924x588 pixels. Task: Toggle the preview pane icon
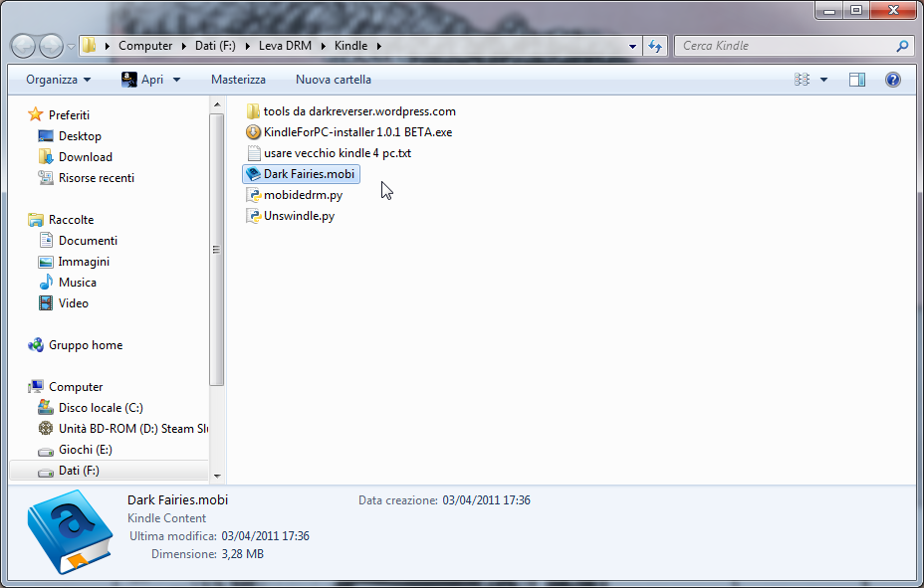(x=857, y=80)
